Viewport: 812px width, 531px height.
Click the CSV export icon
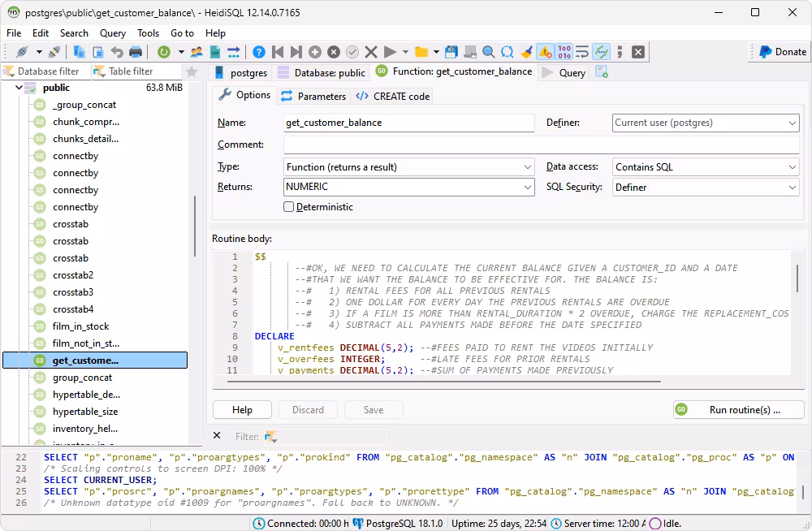coord(215,52)
